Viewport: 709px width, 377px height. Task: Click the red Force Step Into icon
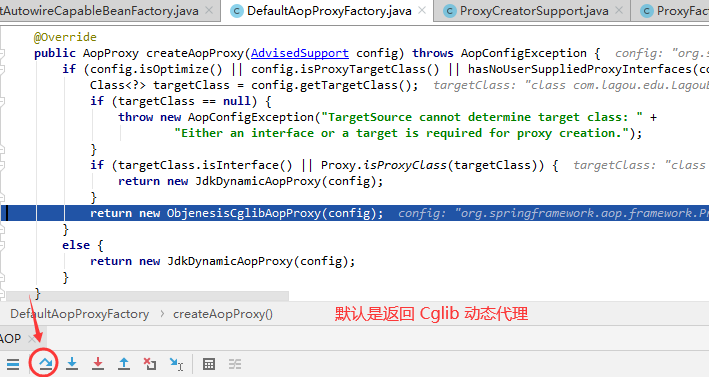click(98, 363)
